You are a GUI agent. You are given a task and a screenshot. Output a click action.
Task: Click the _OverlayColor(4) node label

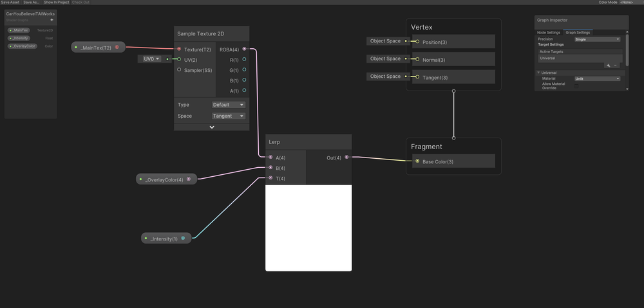coord(164,179)
